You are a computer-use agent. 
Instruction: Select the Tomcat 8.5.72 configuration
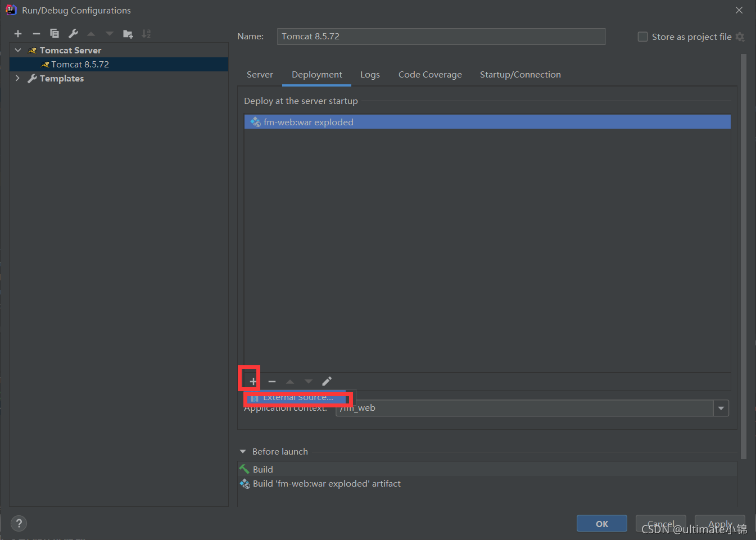tap(119, 64)
